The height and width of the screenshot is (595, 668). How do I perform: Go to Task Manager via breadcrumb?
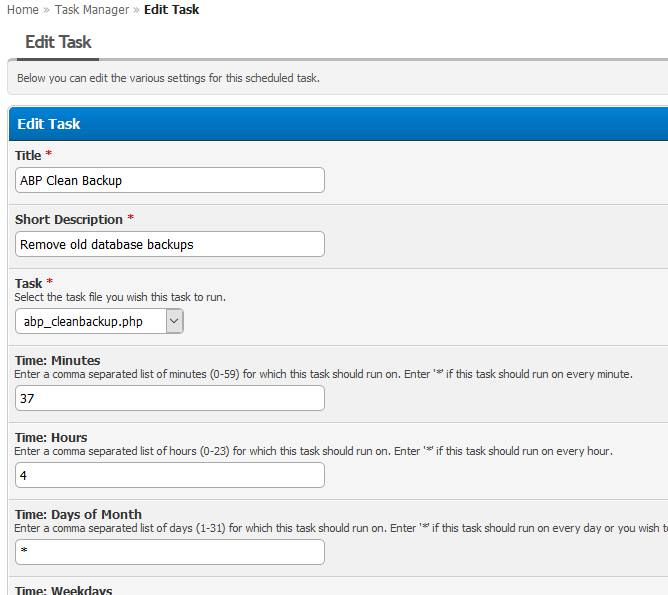click(91, 10)
